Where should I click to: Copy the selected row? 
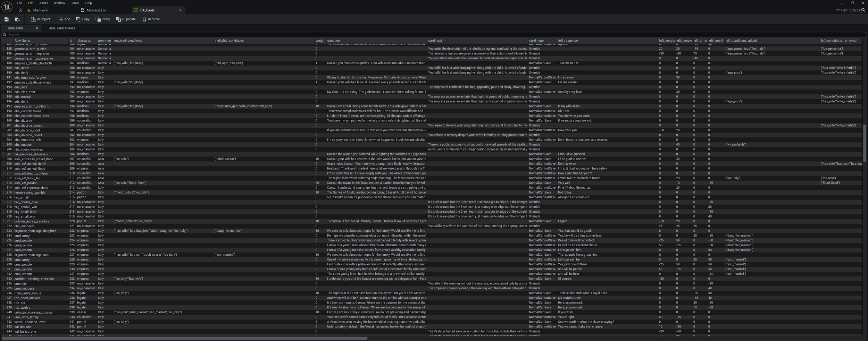83,19
